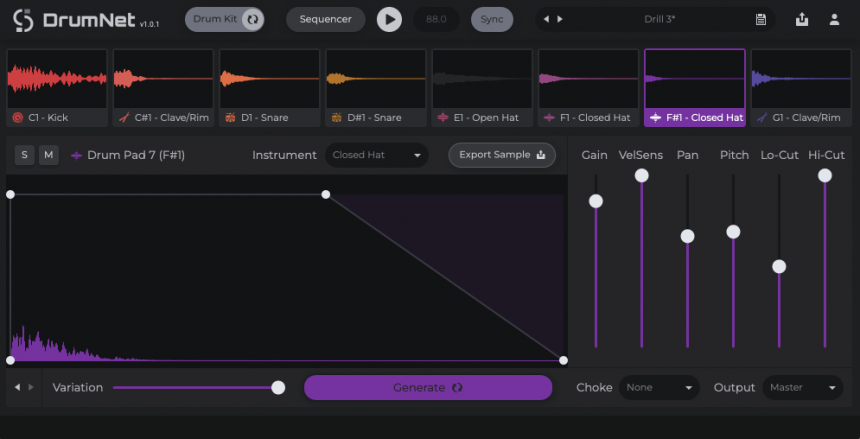Click the Hi-Cut label

(x=826, y=155)
